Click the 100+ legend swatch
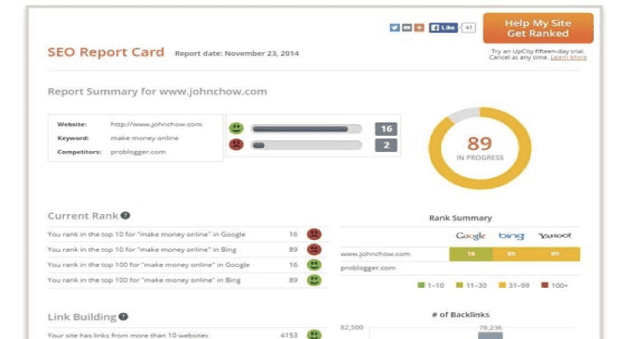The image size is (644, 339). pyautogui.click(x=544, y=285)
